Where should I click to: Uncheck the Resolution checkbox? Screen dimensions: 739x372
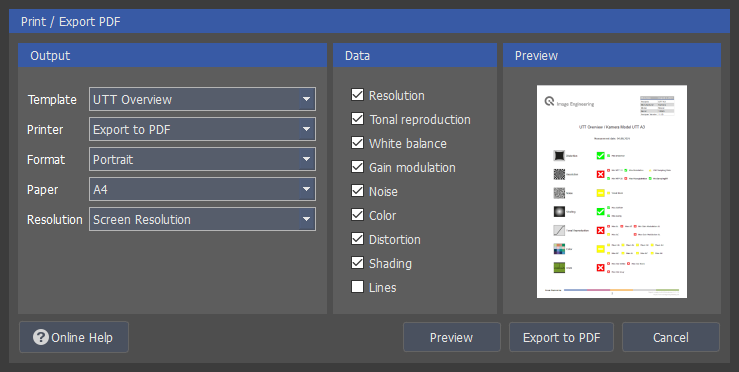tap(357, 95)
